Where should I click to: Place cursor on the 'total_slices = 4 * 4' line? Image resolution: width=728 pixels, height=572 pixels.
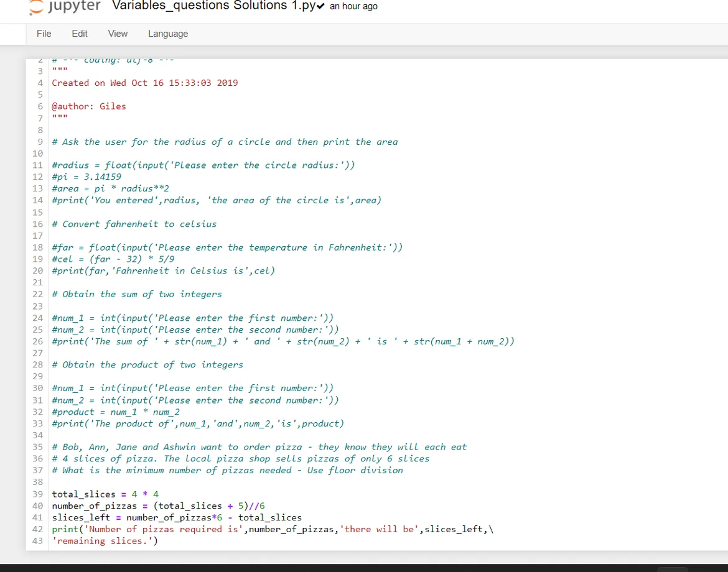coord(105,494)
